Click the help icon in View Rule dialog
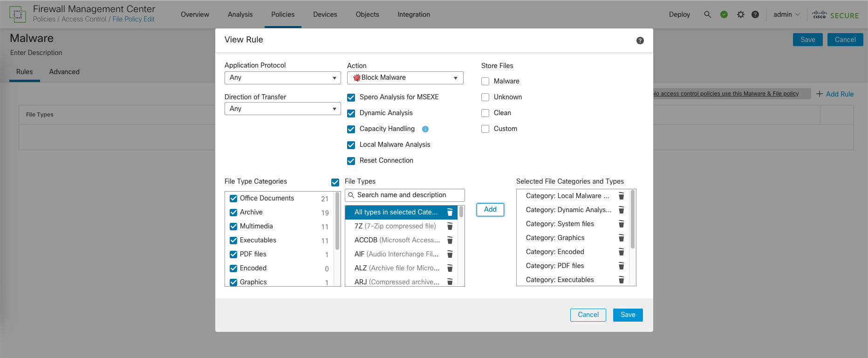Image resolution: width=868 pixels, height=358 pixels. click(x=640, y=41)
